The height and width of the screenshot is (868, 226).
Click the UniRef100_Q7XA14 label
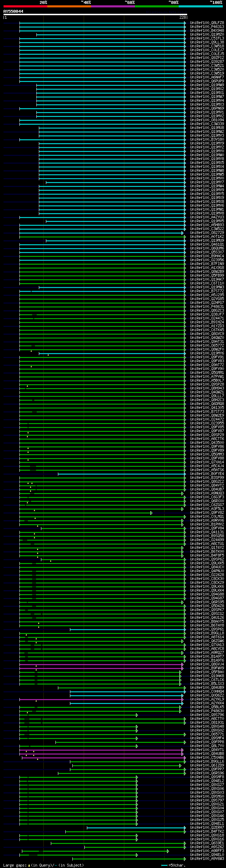(207, 462)
